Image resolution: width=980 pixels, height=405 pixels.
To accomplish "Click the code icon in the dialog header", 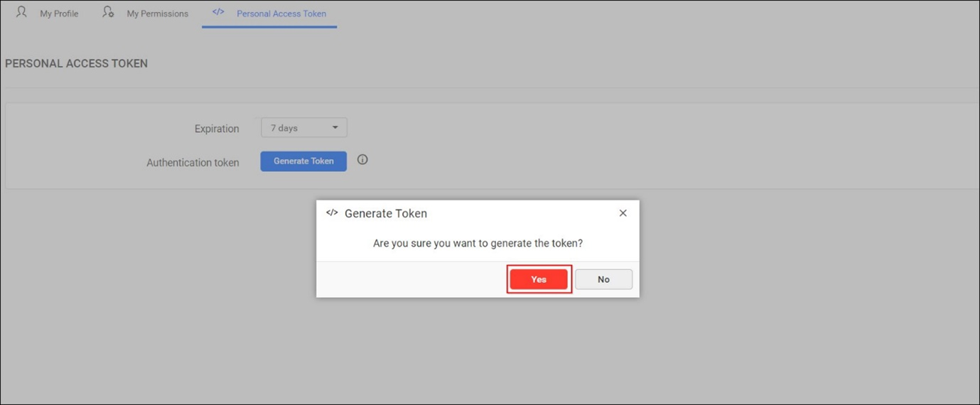I will [331, 212].
